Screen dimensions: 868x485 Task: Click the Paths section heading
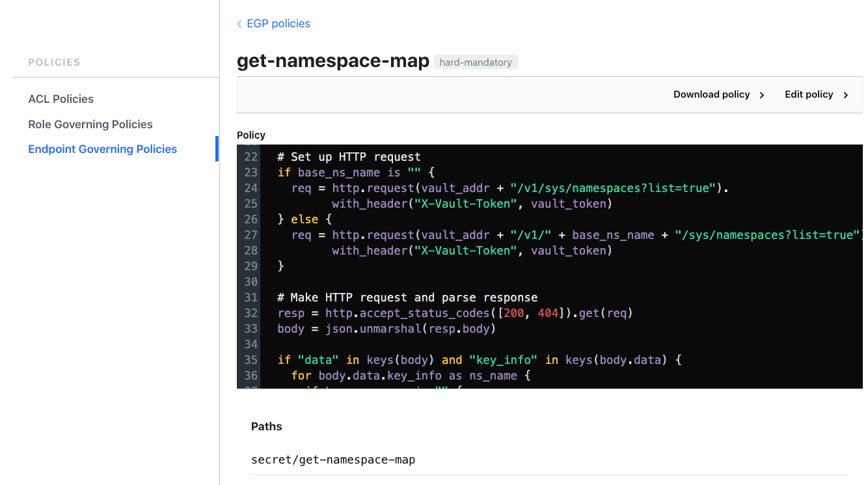click(x=267, y=426)
